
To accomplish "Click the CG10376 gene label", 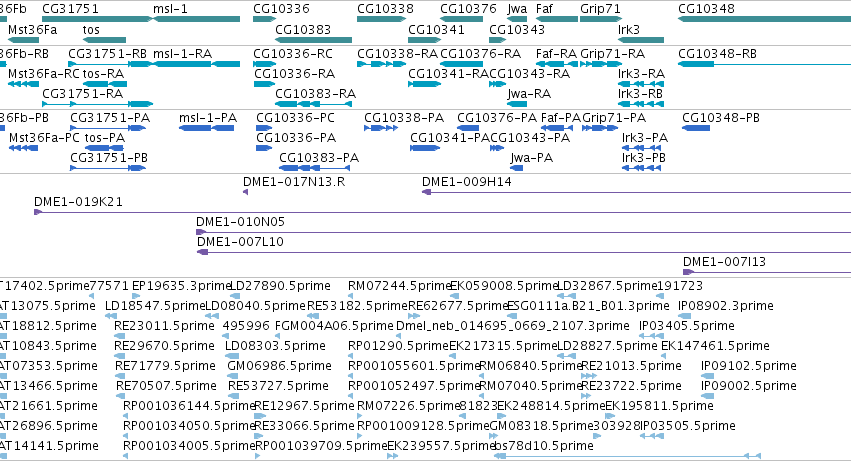I will coord(468,9).
